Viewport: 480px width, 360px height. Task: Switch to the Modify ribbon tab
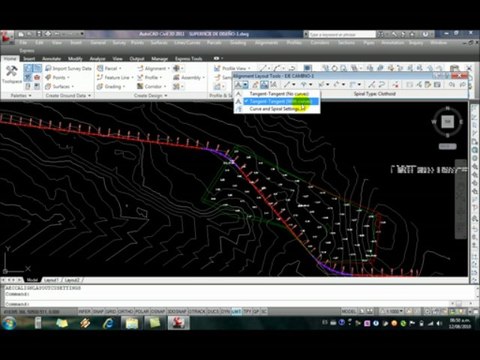point(75,59)
